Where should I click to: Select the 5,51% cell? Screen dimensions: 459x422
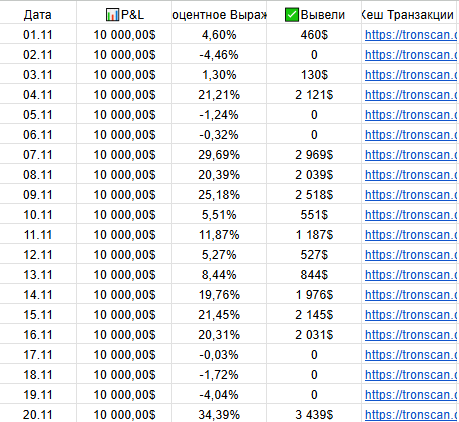[x=219, y=214]
